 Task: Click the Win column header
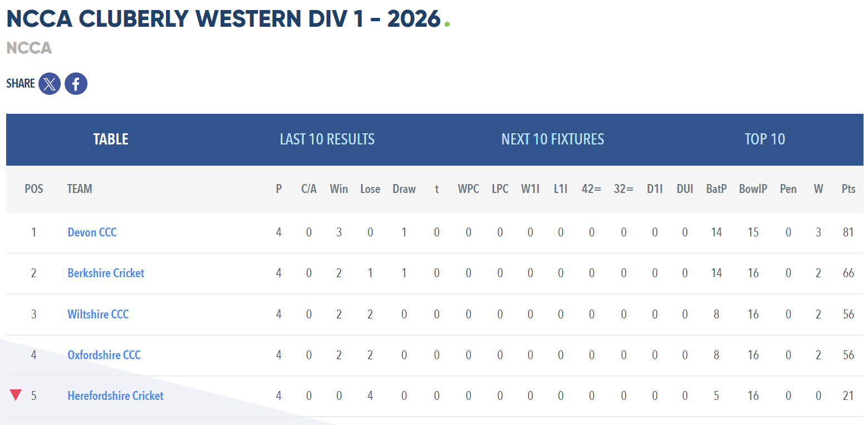[339, 189]
